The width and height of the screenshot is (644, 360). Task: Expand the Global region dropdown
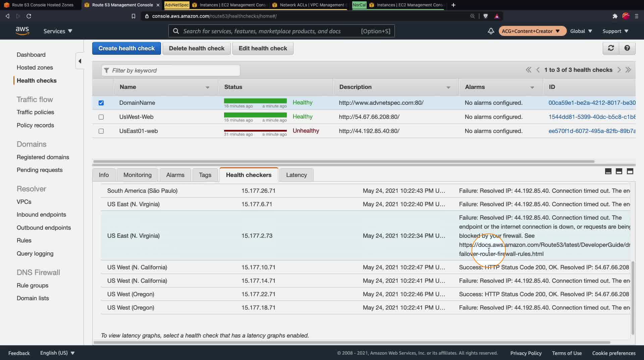tap(581, 31)
